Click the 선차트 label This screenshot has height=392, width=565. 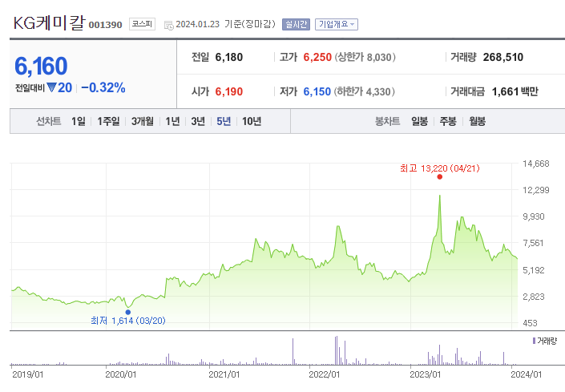[x=49, y=121]
